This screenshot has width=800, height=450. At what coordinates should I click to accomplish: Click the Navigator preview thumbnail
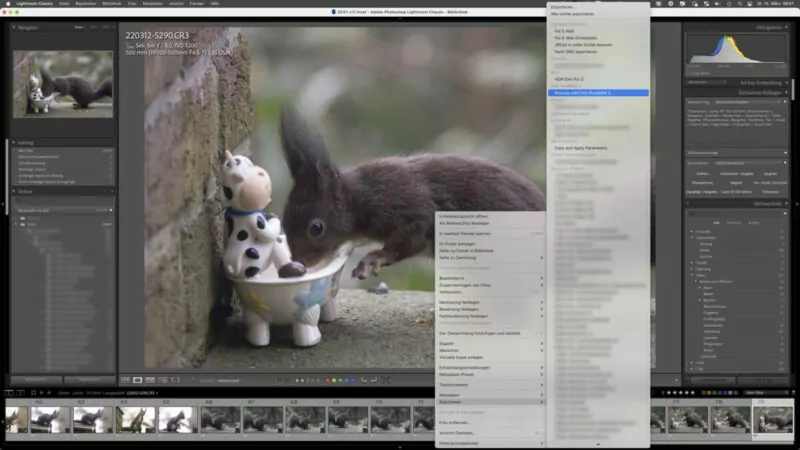pos(63,84)
